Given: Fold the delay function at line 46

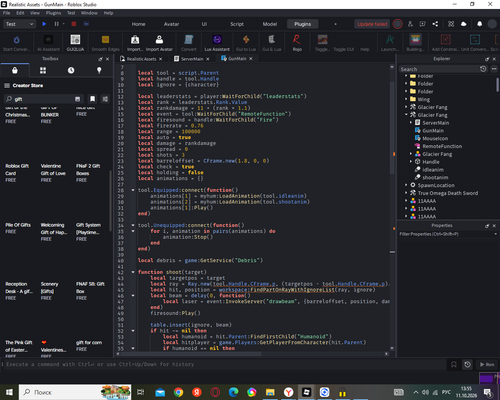Looking at the screenshot, I should point(133,296).
